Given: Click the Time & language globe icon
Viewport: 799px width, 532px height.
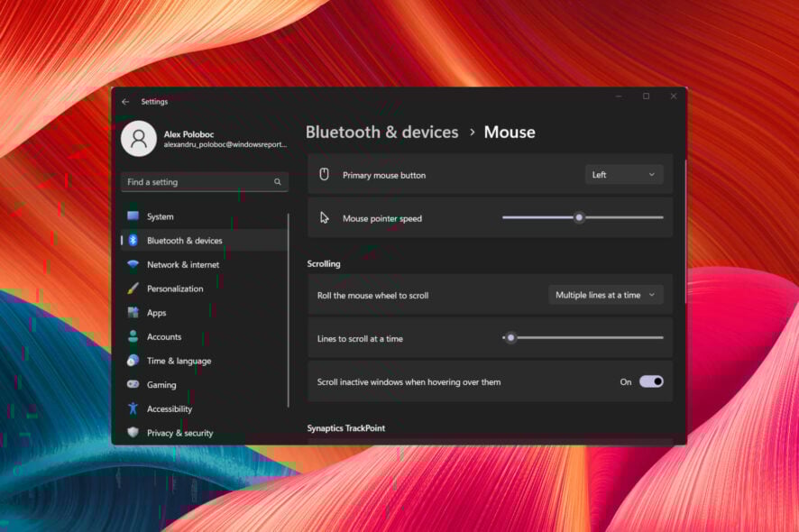Looking at the screenshot, I should click(133, 361).
